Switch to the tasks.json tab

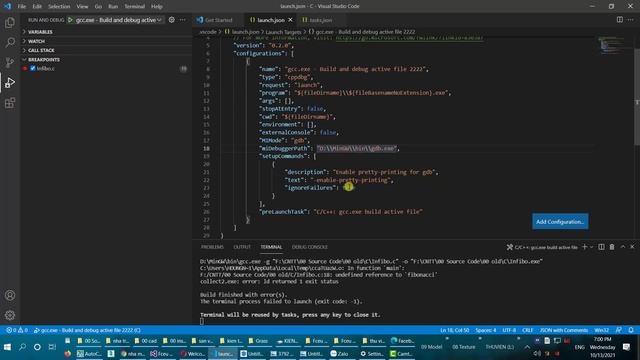click(x=320, y=20)
